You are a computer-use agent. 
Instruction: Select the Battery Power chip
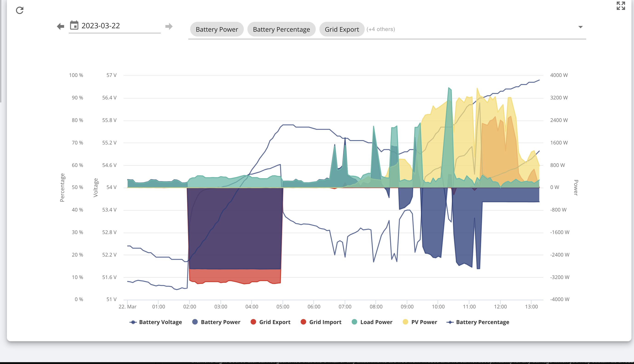tap(217, 29)
